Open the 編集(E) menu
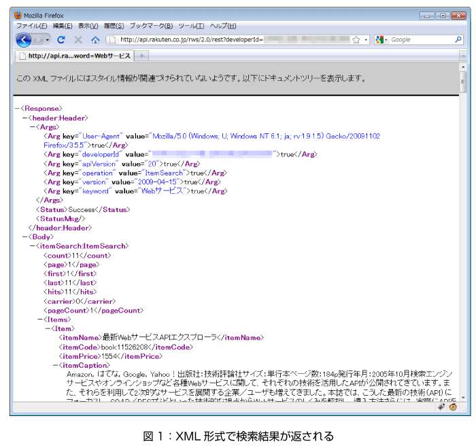 point(63,26)
